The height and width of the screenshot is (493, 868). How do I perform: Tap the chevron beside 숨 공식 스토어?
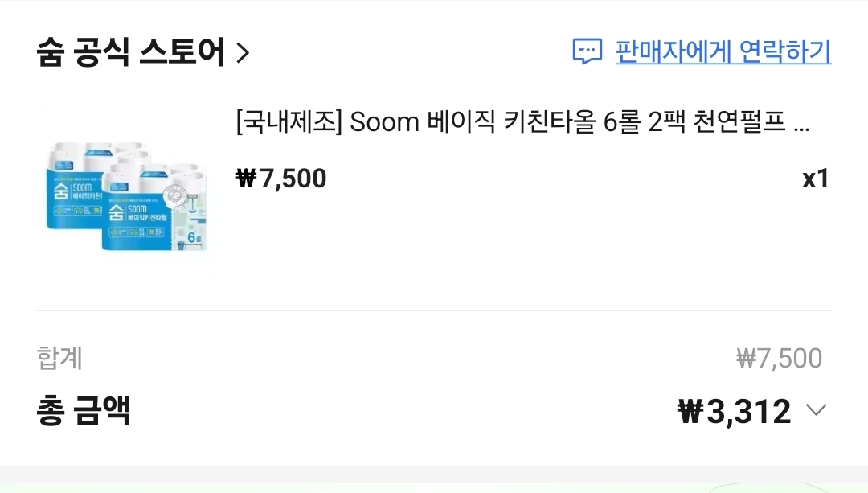[x=243, y=54]
